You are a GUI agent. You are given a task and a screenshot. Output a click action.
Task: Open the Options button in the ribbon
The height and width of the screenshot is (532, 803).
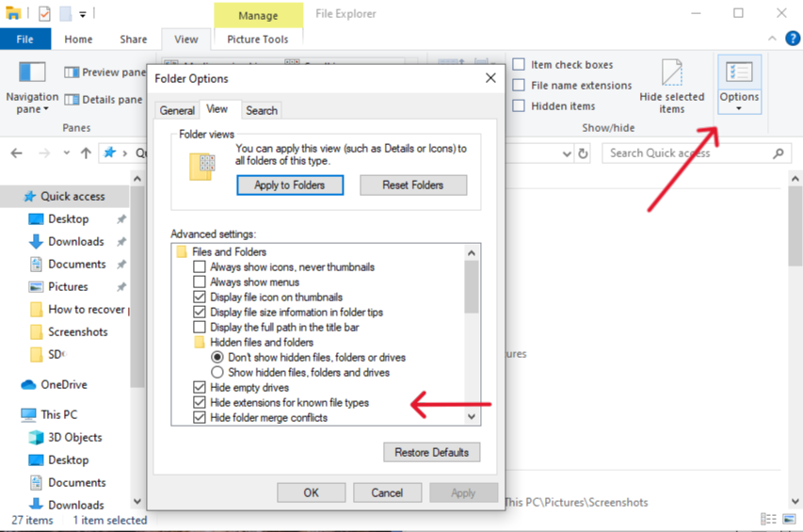739,85
